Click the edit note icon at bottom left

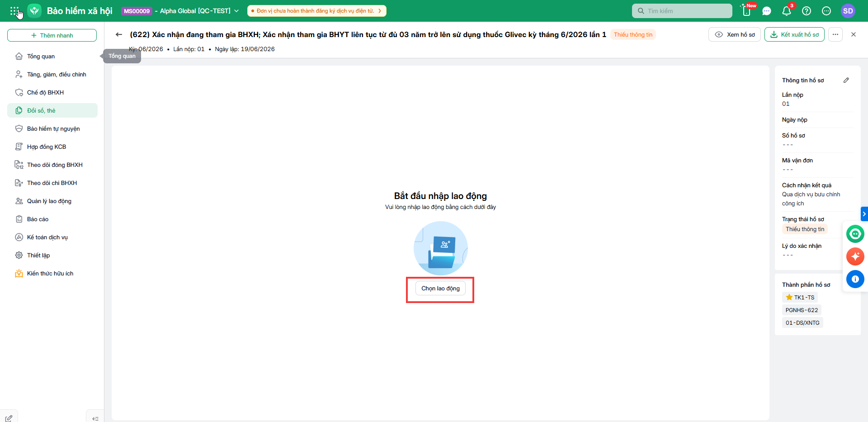point(9,418)
